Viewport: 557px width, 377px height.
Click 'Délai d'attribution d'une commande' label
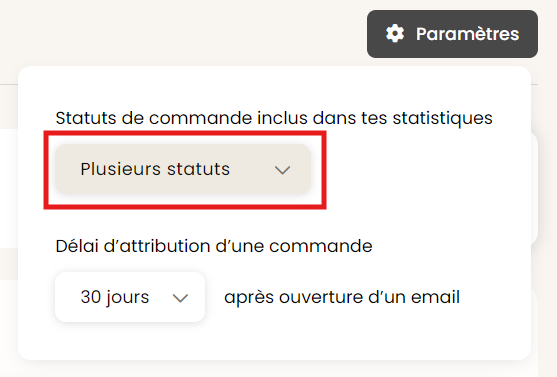(214, 246)
